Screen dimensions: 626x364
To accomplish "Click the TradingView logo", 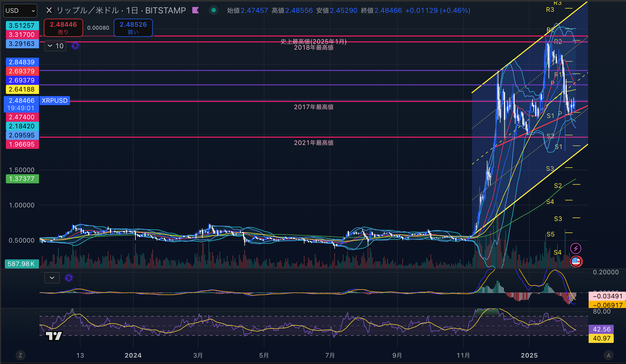I will pos(54,336).
